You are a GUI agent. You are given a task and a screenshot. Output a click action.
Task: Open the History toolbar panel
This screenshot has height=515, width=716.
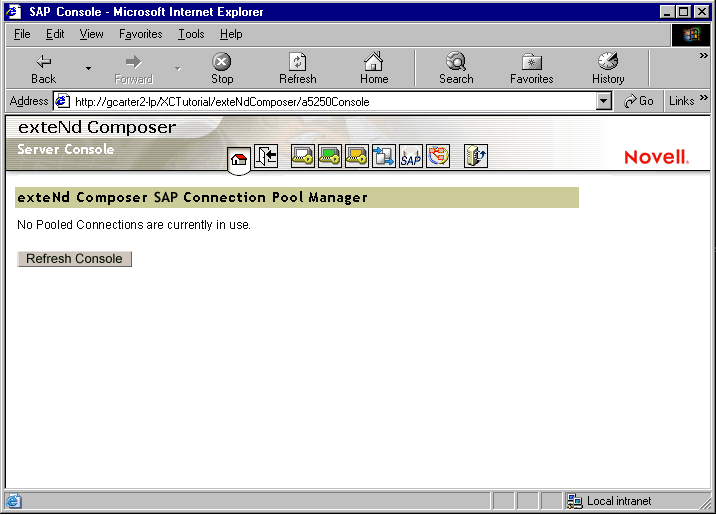pyautogui.click(x=608, y=69)
